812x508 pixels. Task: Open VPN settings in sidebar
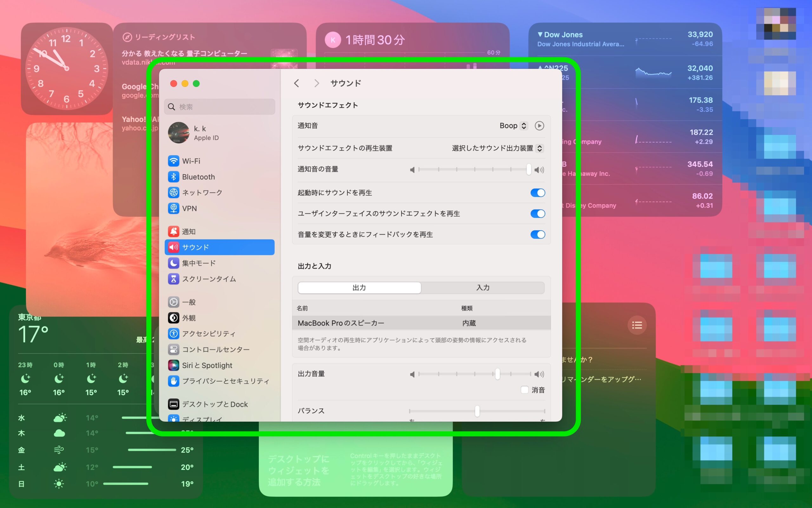click(219, 208)
